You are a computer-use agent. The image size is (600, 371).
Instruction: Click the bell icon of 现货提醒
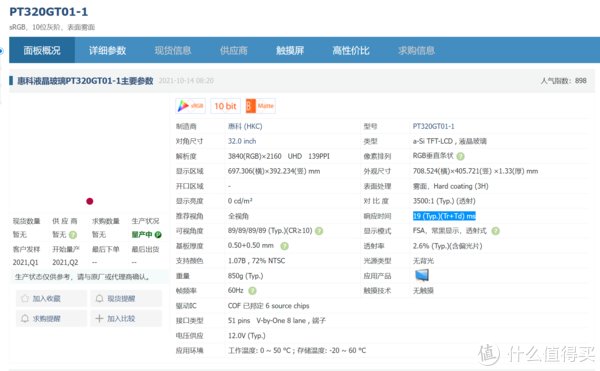[99, 298]
